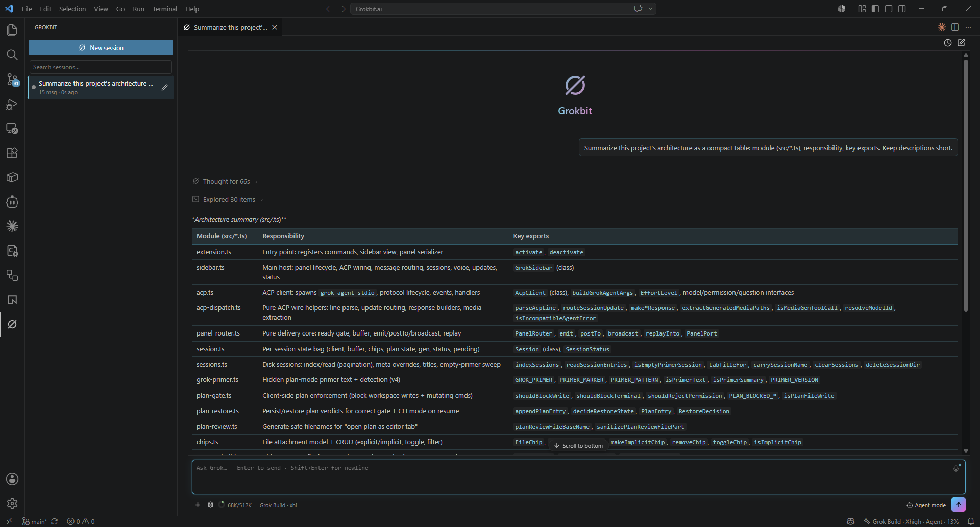Focus the 'Ask Grok...' message input
Image resolution: width=980 pixels, height=527 pixels.
[x=578, y=477]
